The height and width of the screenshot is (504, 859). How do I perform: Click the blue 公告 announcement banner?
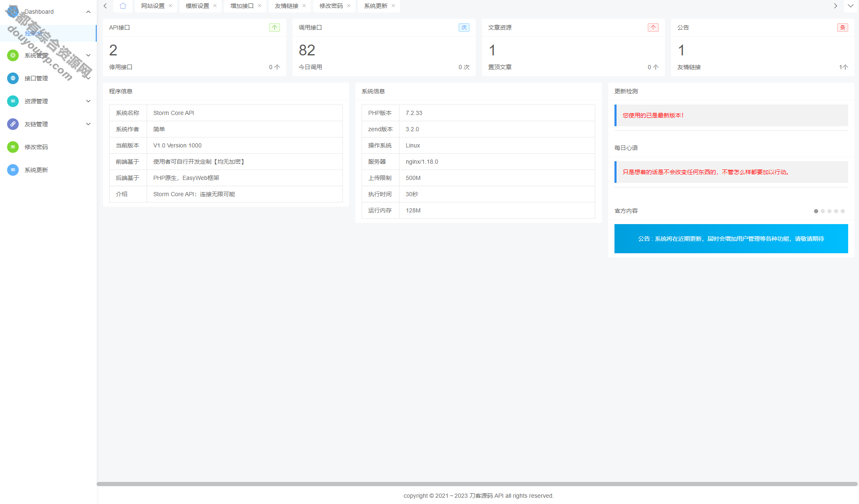click(x=731, y=239)
